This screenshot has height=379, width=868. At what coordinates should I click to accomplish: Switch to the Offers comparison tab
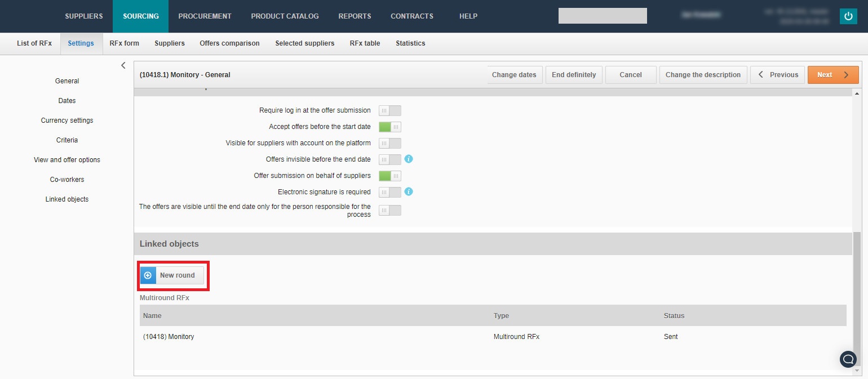(229, 43)
